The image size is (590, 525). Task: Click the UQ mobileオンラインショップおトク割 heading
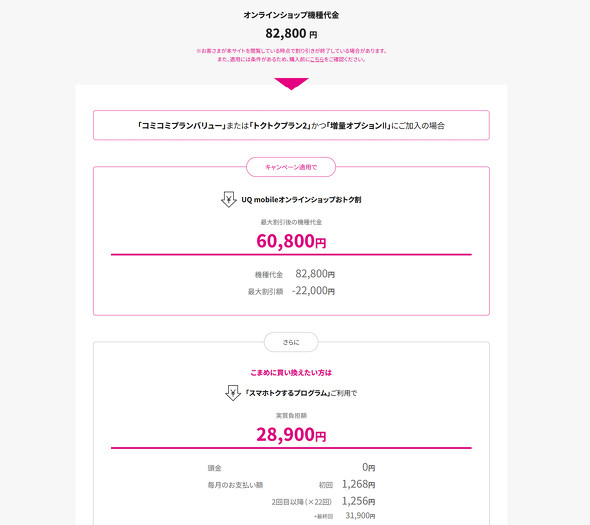click(x=301, y=199)
